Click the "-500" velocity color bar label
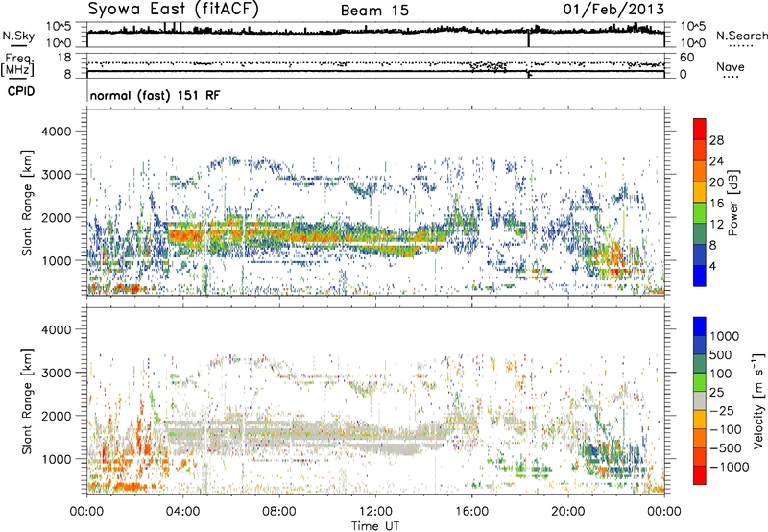This screenshot has height=532, width=768. [726, 447]
